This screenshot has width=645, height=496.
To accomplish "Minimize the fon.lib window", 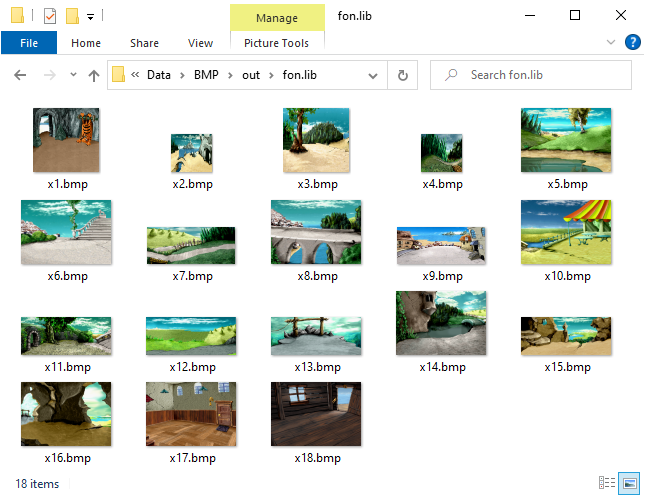I will [530, 16].
